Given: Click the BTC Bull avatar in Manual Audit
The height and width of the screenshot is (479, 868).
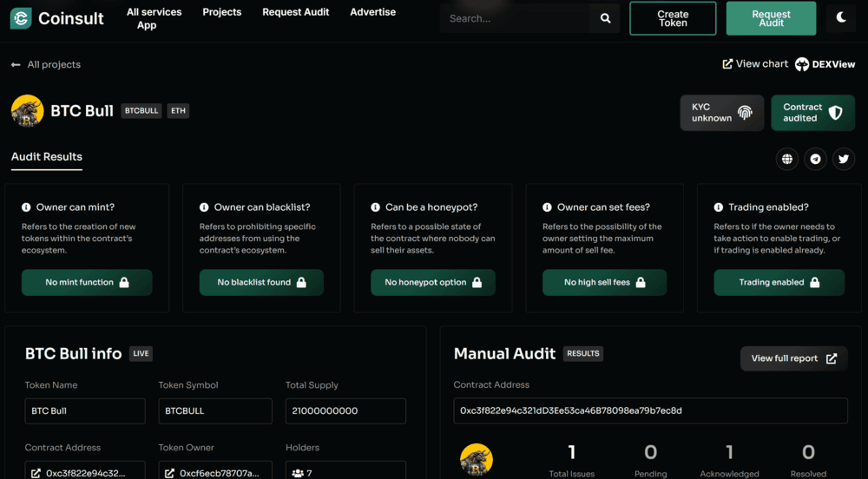Looking at the screenshot, I should [476, 459].
